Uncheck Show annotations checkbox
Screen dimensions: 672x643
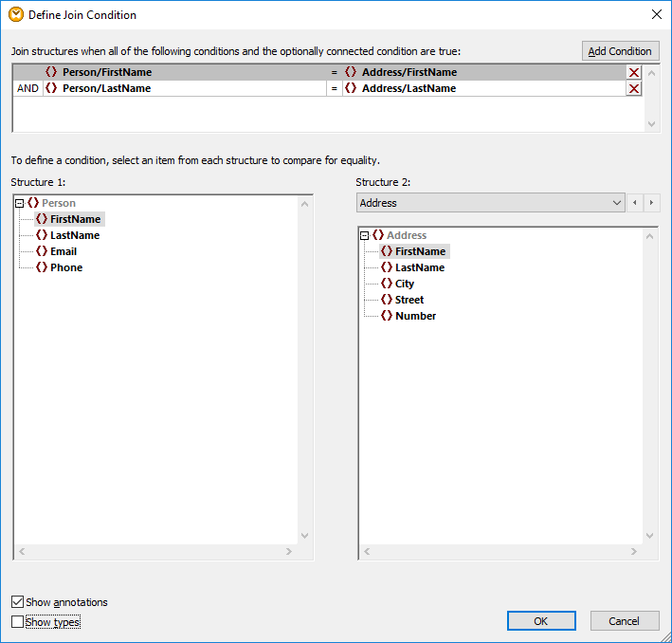tap(17, 602)
